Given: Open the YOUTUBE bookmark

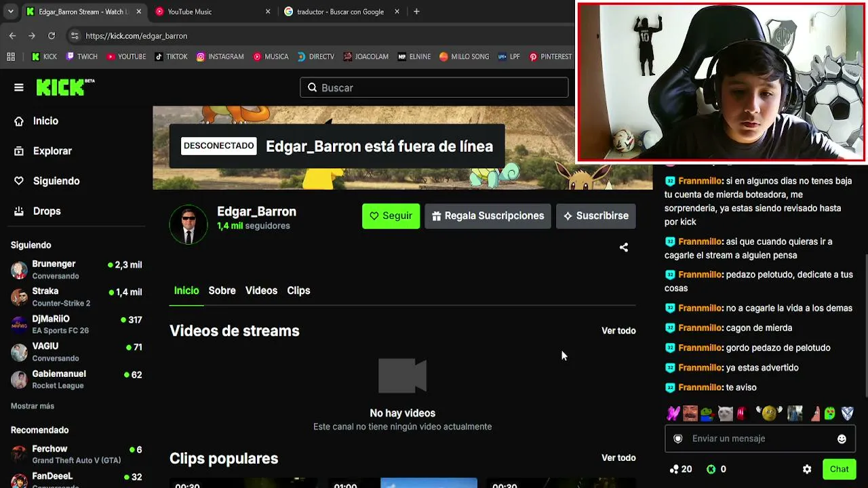Looking at the screenshot, I should click(x=126, y=57).
